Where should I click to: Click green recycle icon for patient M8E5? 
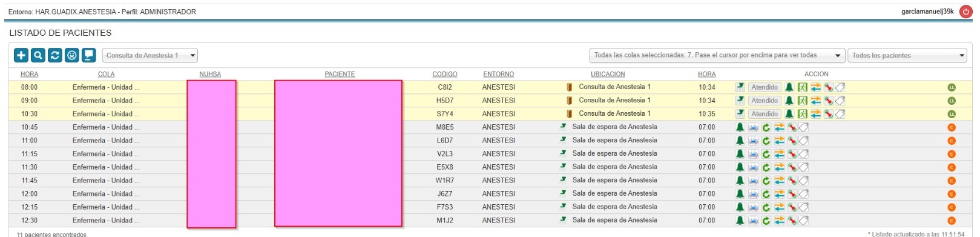click(766, 127)
